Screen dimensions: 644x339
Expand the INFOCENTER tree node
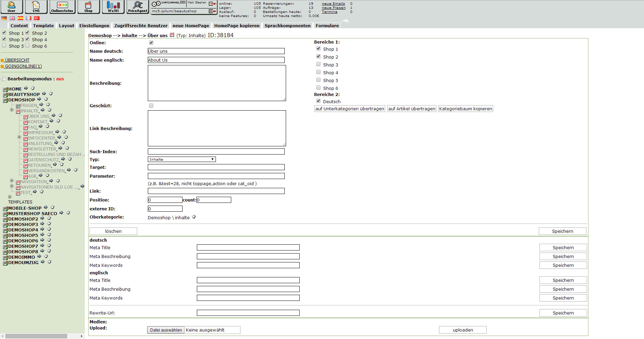[19, 137]
